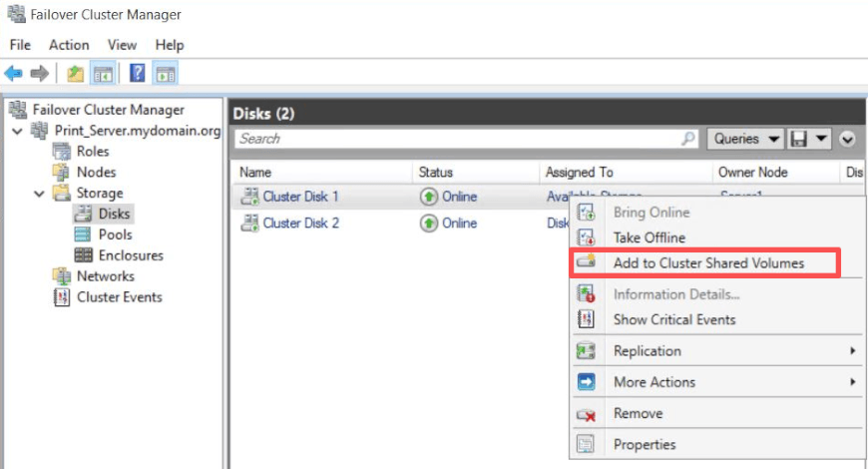This screenshot has height=469, width=868.
Task: Click the Enclosures label in the tree
Action: (x=131, y=255)
